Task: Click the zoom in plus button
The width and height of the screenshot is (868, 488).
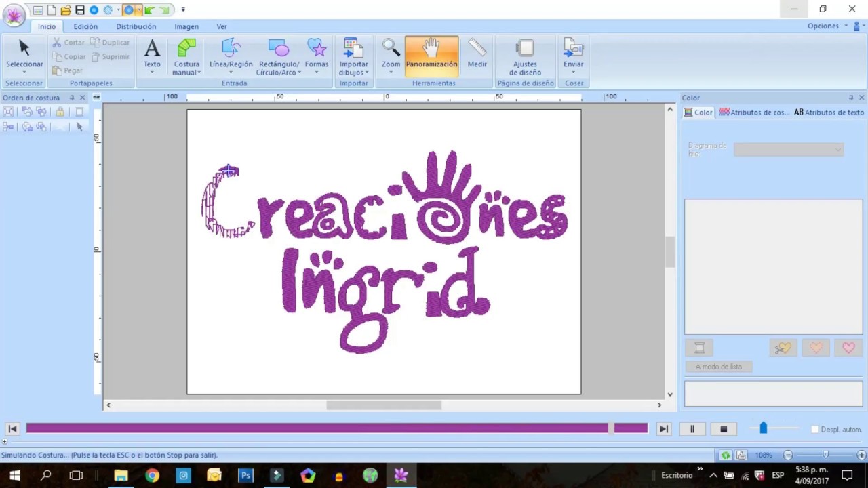Action: click(861, 455)
